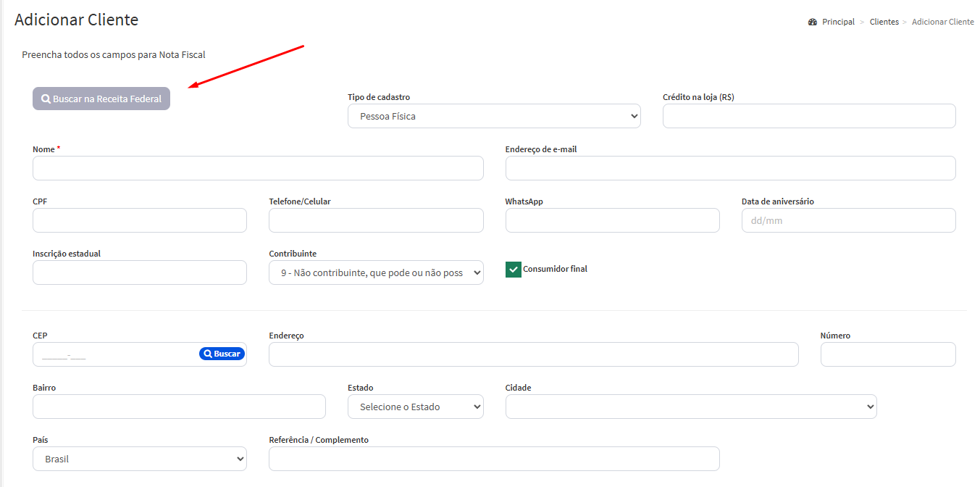
Task: Focus the Nome input field
Action: [258, 168]
